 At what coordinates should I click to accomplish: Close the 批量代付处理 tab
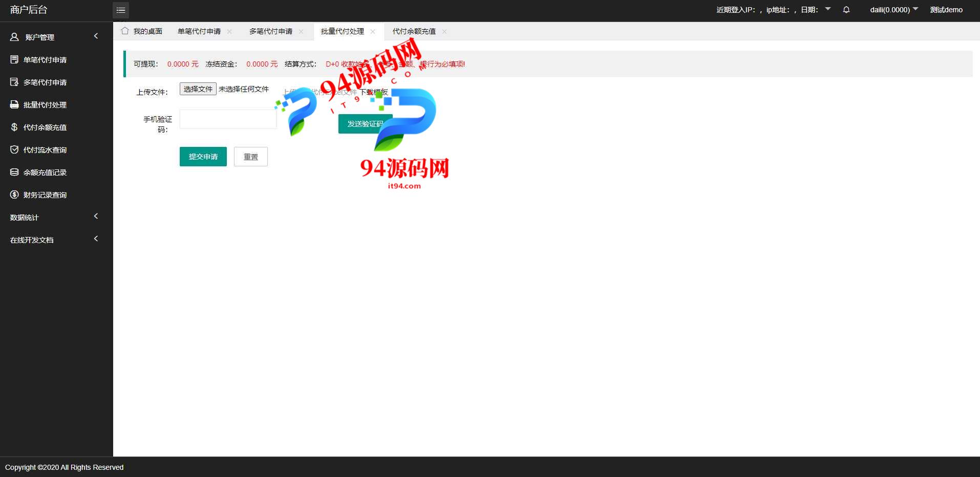click(373, 31)
